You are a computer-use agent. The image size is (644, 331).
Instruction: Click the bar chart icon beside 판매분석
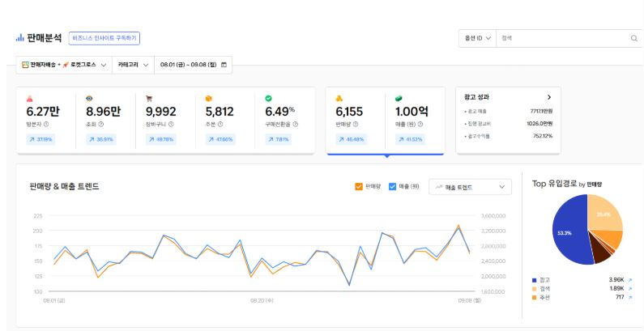[19, 38]
